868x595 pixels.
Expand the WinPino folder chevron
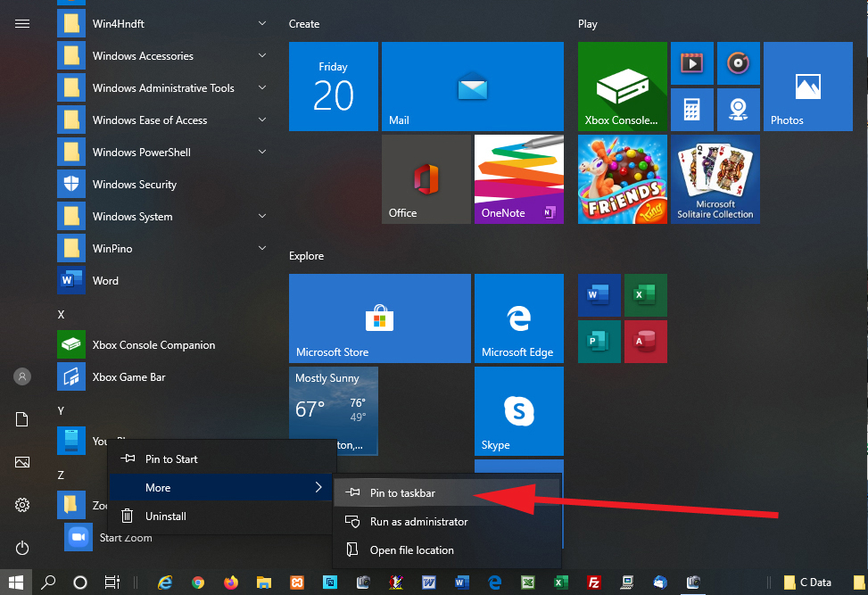coord(262,248)
